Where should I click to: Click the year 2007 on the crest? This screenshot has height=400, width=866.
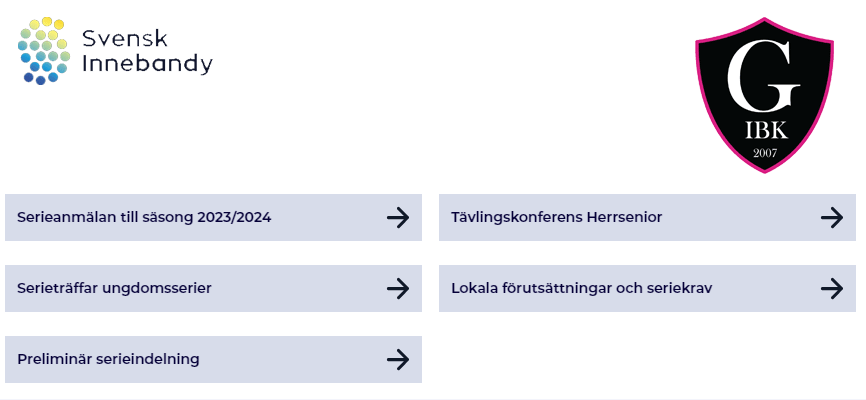[765, 153]
